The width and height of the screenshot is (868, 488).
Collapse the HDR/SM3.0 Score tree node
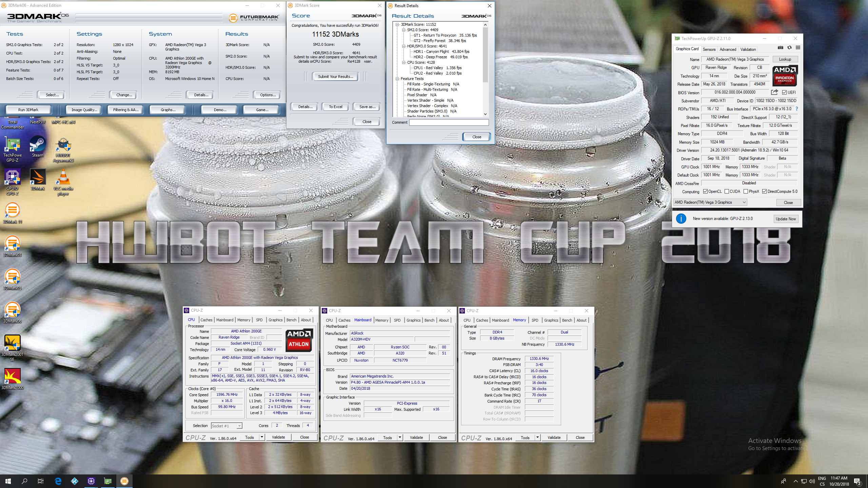click(x=404, y=46)
